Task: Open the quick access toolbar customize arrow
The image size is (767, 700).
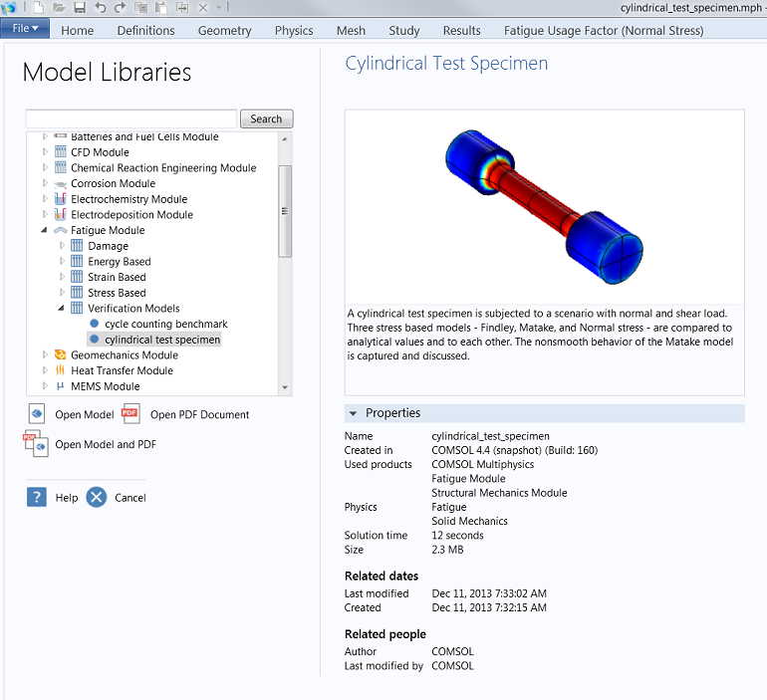Action: coord(219,7)
